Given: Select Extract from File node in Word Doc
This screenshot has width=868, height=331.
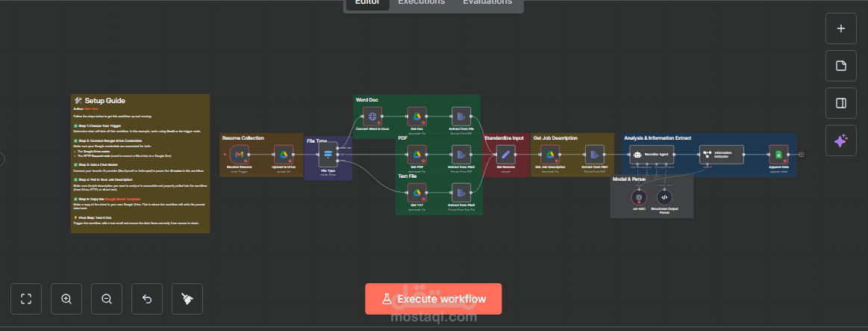Looking at the screenshot, I should click(x=460, y=117).
